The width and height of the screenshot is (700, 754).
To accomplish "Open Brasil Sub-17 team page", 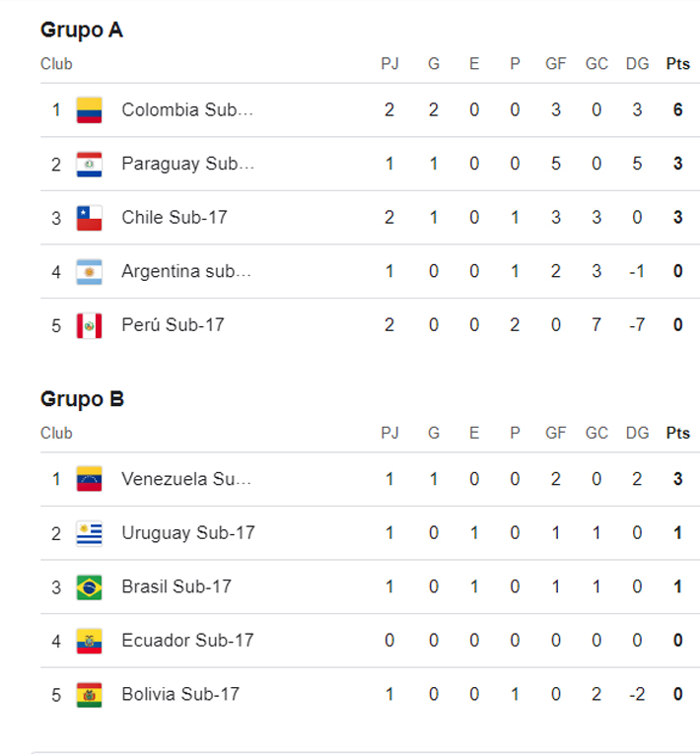I will pyautogui.click(x=176, y=586).
